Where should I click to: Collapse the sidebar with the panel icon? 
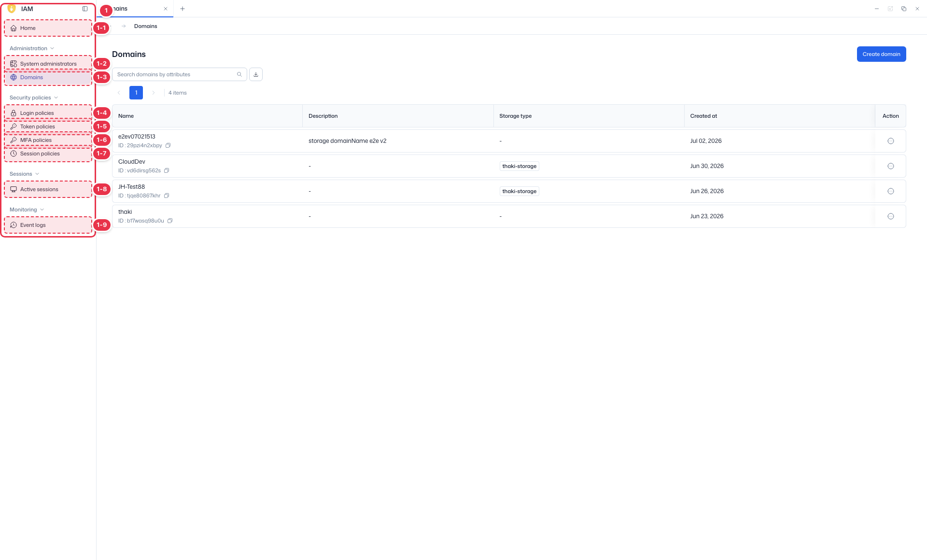(x=85, y=9)
